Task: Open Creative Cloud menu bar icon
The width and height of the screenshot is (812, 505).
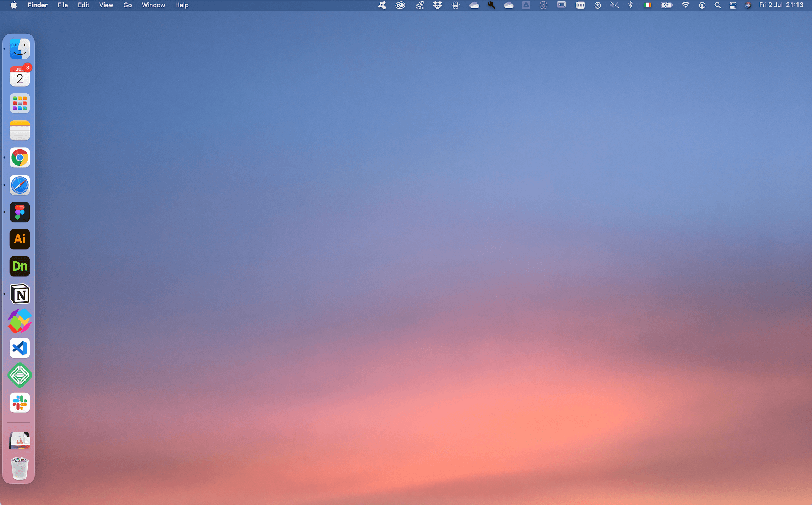Action: point(400,5)
